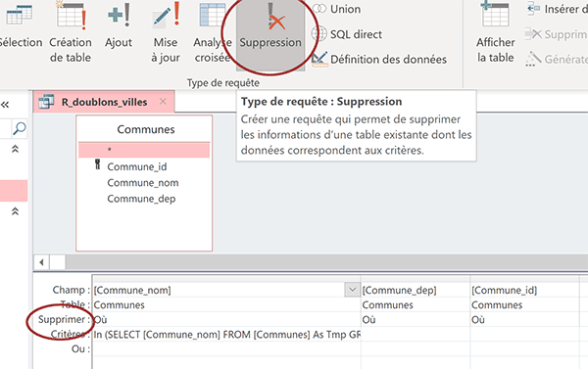This screenshot has height=369, width=588.
Task: Click the Critères cell containing the SELECT subquery
Action: tap(226, 334)
